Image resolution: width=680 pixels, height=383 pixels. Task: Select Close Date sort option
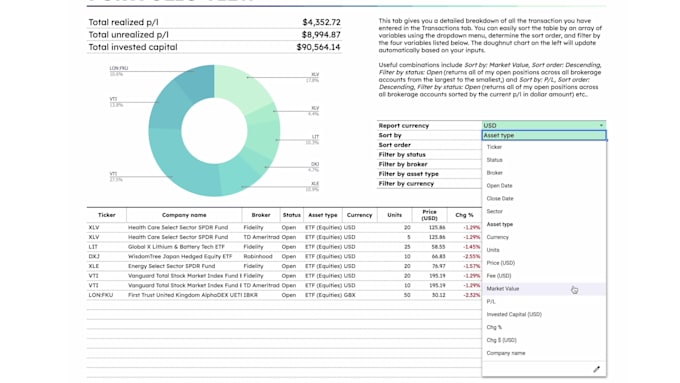pos(544,199)
